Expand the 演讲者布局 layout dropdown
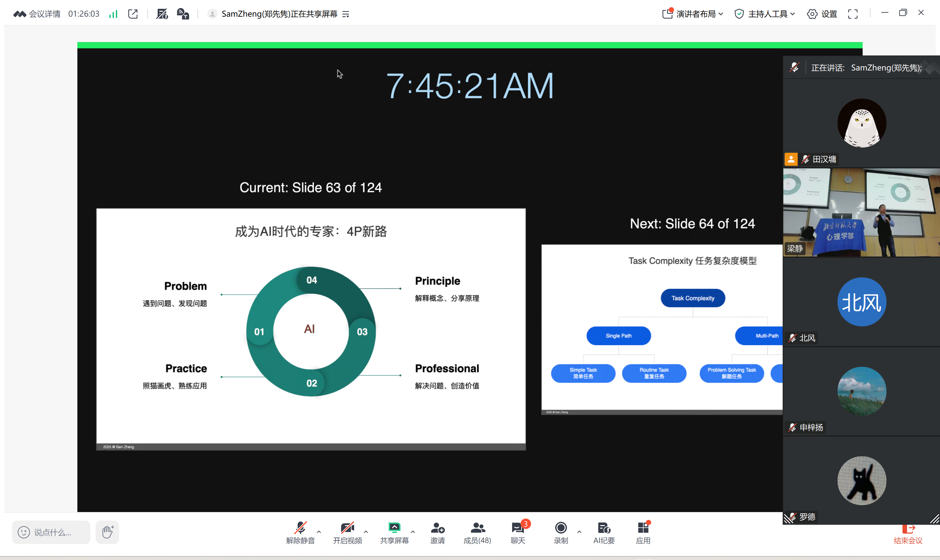 [693, 14]
